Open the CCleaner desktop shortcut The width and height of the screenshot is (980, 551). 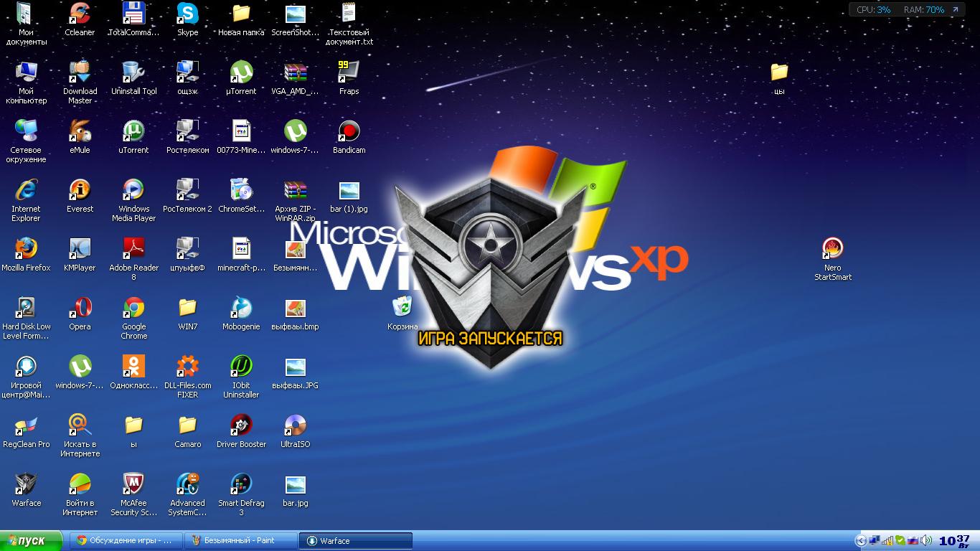80,19
